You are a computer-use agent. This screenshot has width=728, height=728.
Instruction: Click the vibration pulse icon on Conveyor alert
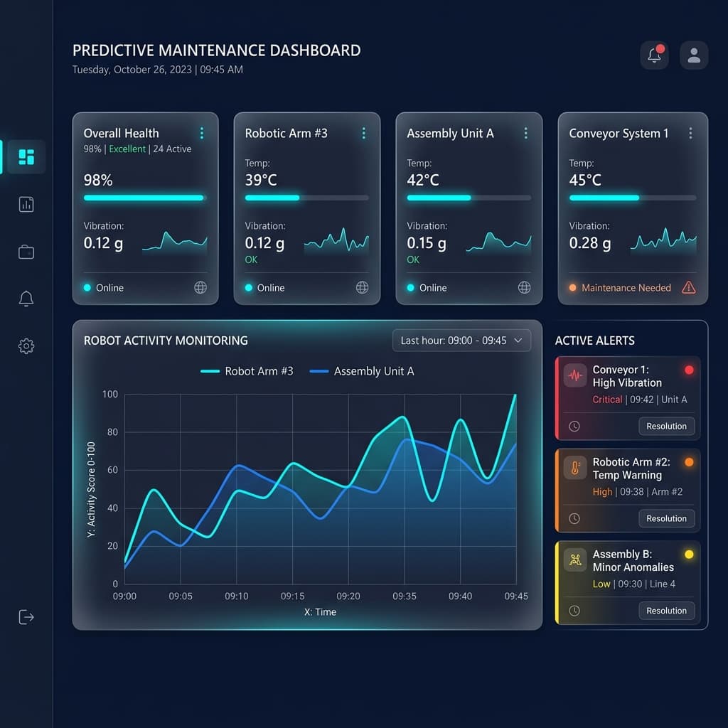click(575, 375)
